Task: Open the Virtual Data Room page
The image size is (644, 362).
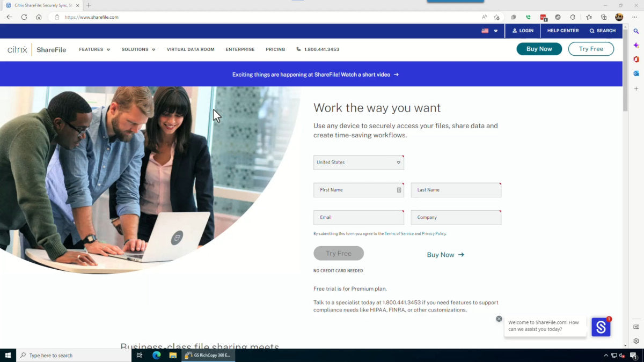Action: point(191,49)
